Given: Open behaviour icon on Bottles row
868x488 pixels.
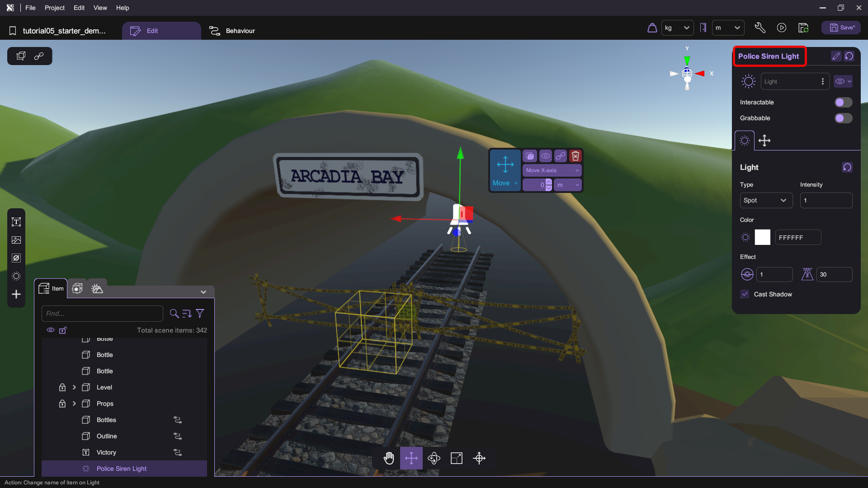Looking at the screenshot, I should pos(178,420).
